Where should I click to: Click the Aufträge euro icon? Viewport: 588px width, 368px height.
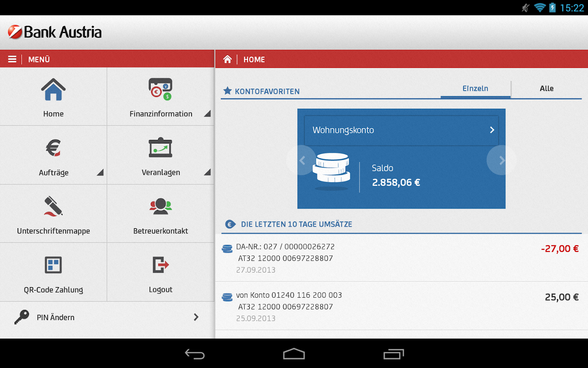53,148
